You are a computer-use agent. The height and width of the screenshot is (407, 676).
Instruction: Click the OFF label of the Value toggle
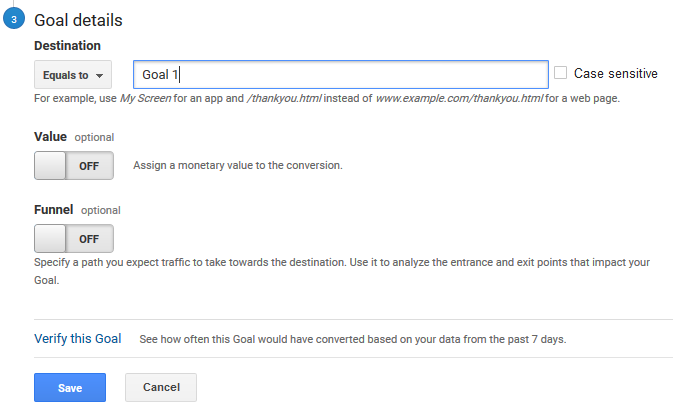click(89, 166)
